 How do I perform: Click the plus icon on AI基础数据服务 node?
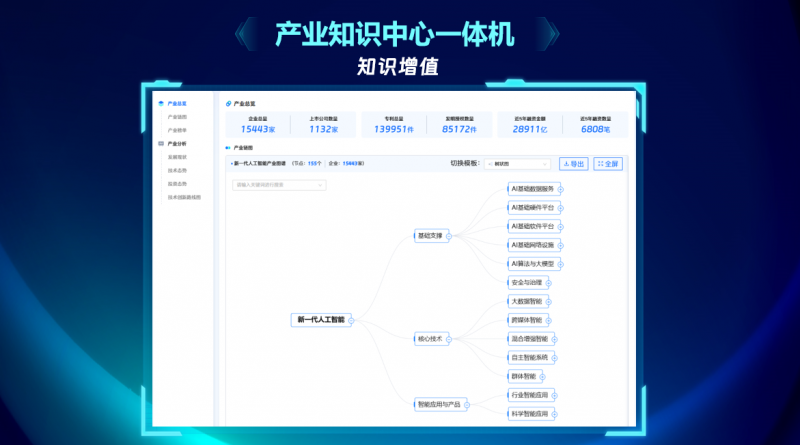562,189
